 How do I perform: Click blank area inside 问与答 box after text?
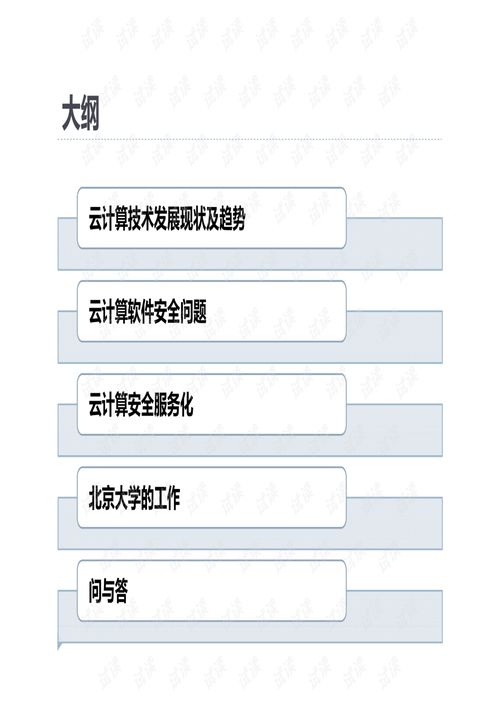pos(236,591)
